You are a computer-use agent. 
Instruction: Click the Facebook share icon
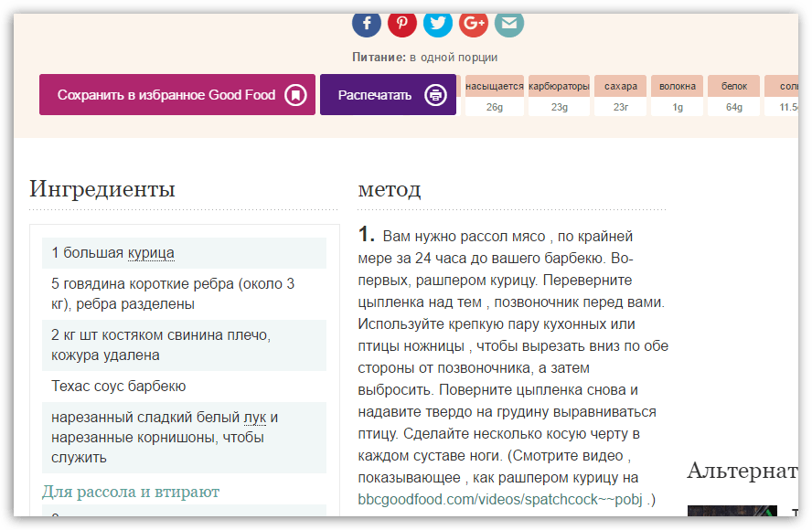[x=366, y=23]
